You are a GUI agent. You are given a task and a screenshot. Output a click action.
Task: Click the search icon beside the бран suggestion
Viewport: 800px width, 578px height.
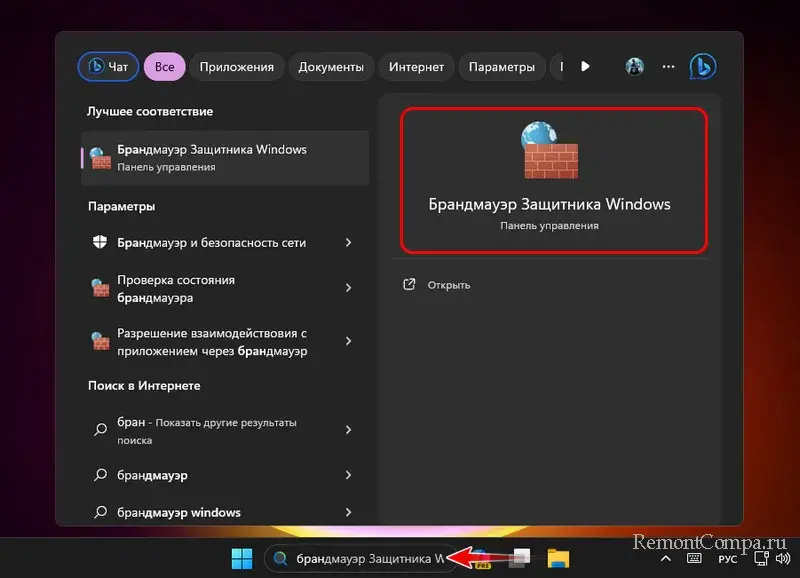(101, 430)
